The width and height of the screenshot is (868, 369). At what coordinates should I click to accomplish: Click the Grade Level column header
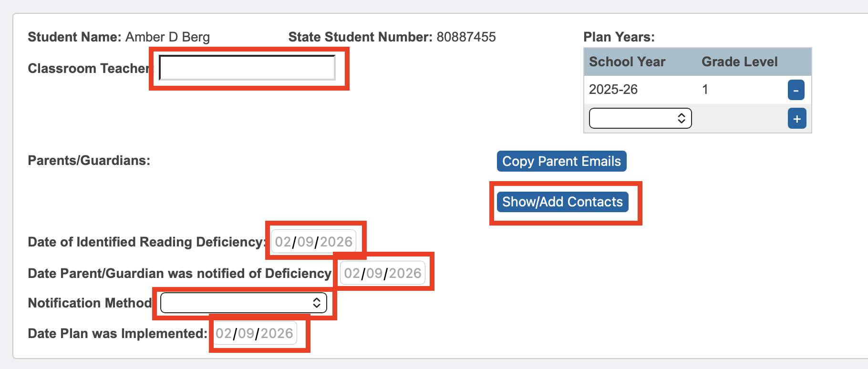point(740,61)
